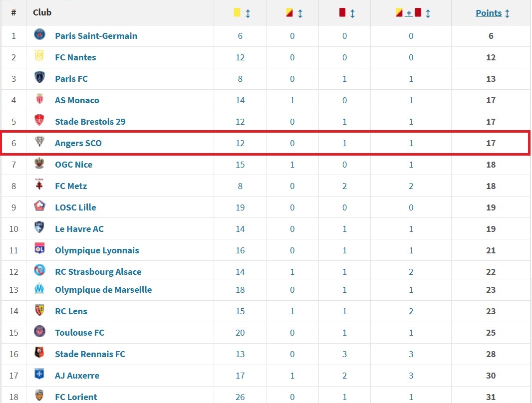
Task: Click the Olympique de Marseille crest
Action: (x=39, y=289)
